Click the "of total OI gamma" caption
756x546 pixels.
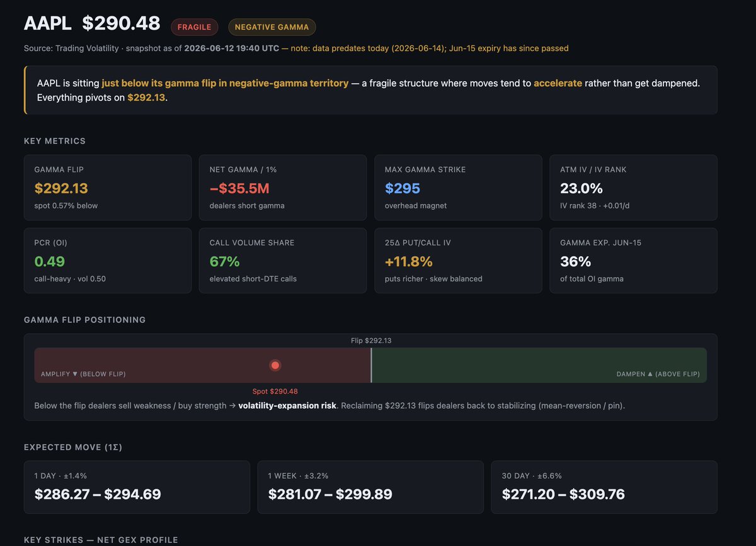pos(592,279)
